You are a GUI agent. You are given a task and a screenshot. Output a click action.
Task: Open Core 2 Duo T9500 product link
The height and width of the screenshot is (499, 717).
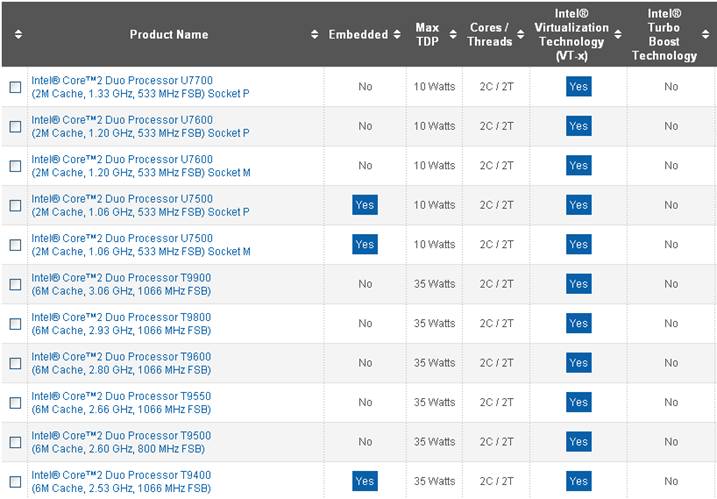pos(121,442)
